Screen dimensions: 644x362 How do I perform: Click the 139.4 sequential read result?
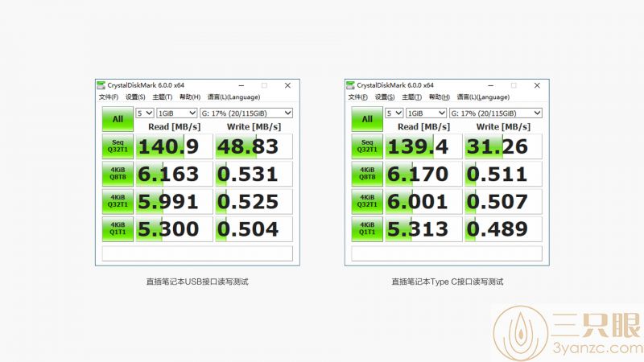(423, 146)
